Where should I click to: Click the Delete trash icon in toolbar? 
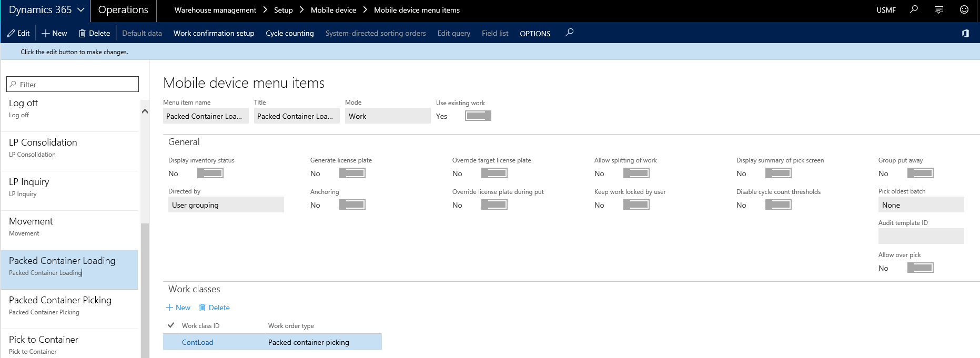(82, 33)
